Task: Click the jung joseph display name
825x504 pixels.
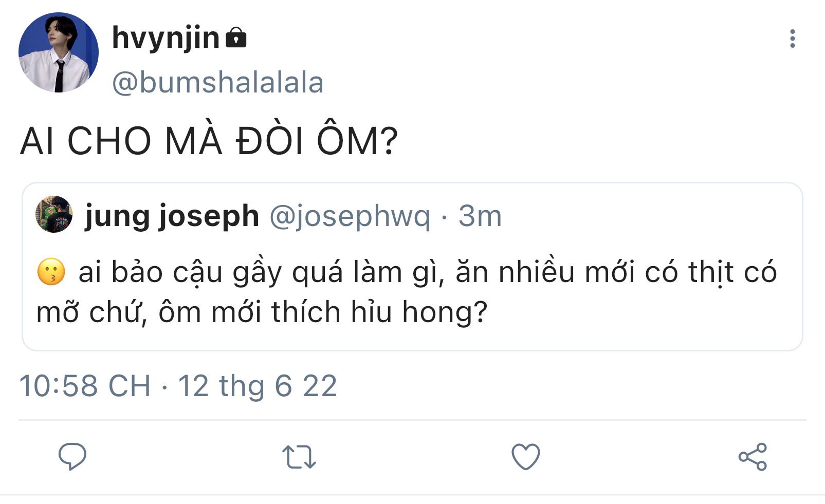Action: 172,216
